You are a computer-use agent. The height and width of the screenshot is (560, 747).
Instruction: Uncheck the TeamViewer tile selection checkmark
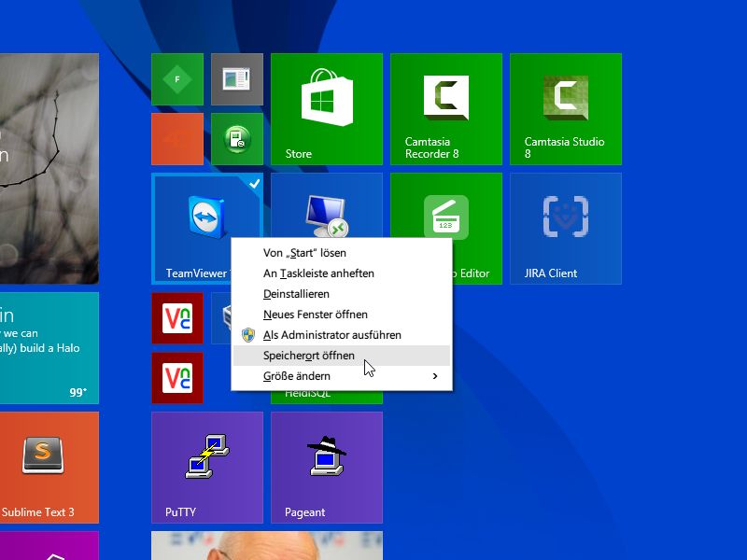click(x=254, y=183)
